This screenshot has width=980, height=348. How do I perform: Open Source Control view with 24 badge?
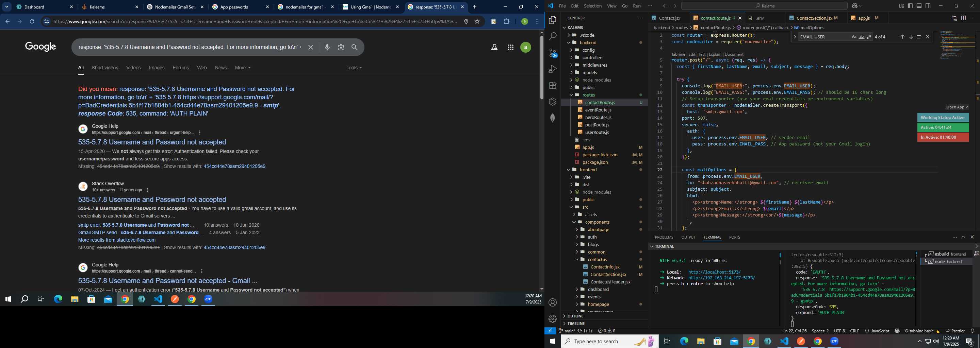[x=553, y=53]
